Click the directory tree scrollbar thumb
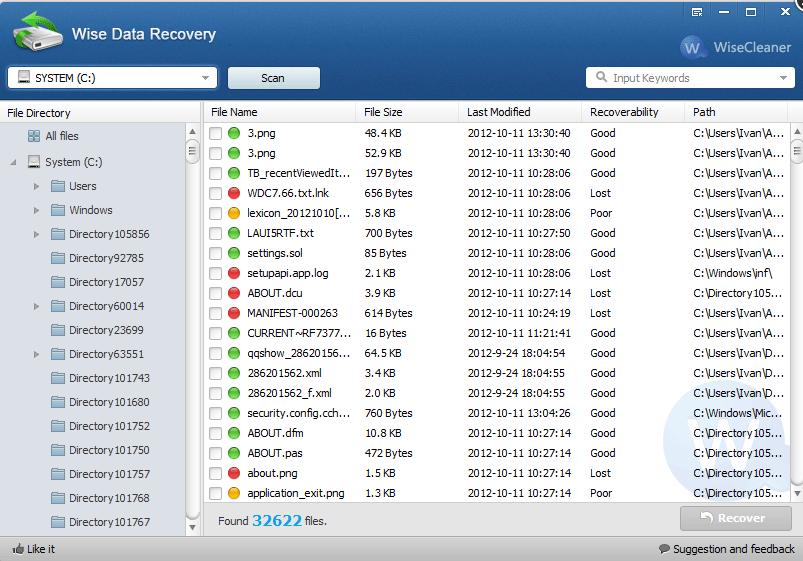Viewport: 803px width, 561px height. [x=192, y=151]
